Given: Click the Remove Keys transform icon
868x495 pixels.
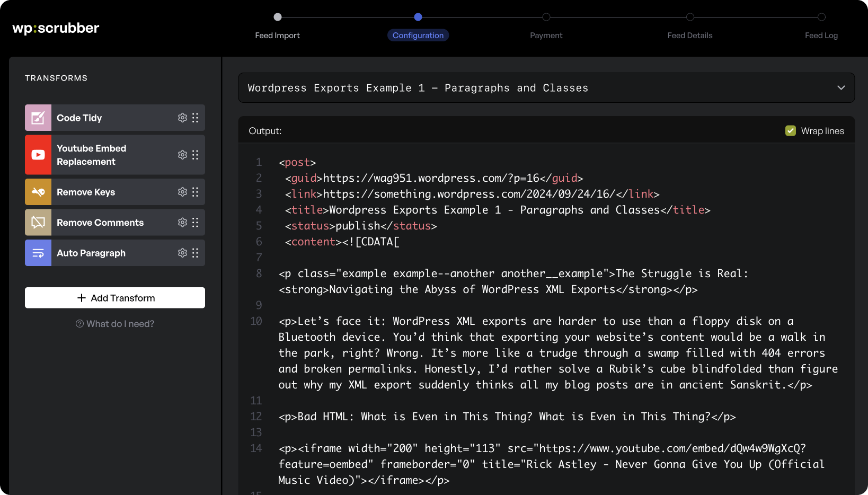Looking at the screenshot, I should pyautogui.click(x=38, y=192).
